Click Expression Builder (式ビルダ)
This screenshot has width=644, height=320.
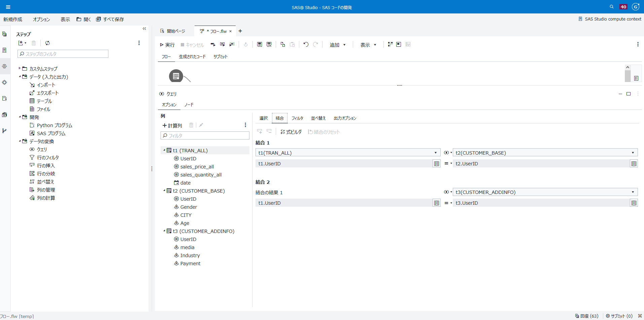(291, 132)
